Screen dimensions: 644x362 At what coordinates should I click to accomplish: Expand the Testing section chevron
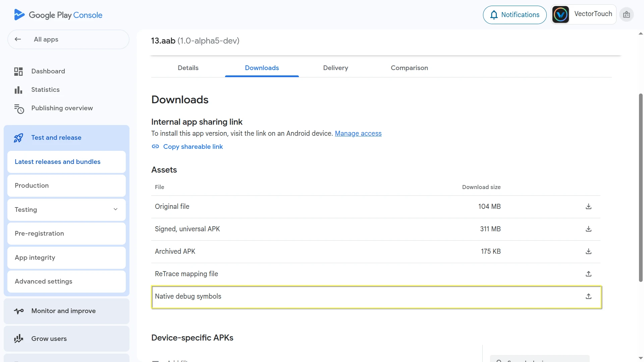point(115,209)
